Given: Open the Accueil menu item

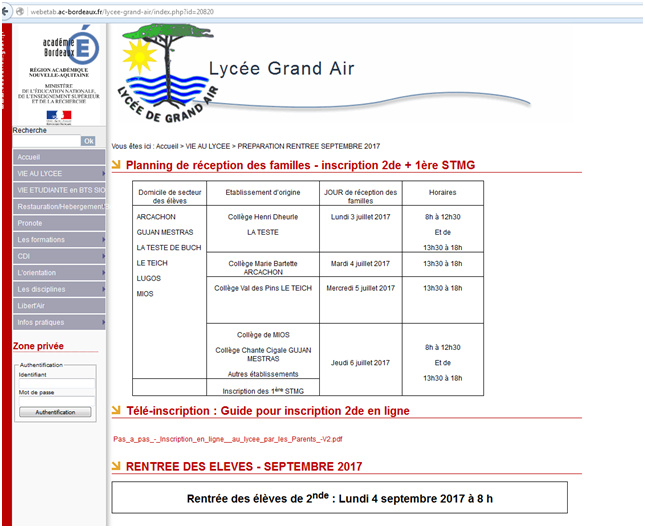Looking at the screenshot, I should point(59,157).
